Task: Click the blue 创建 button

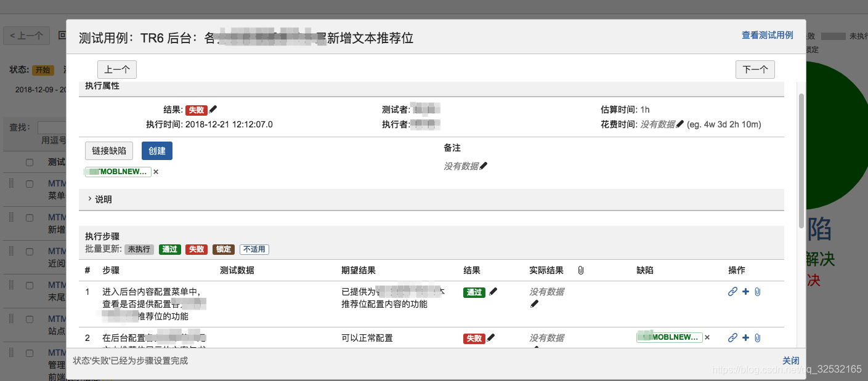Action: (x=157, y=151)
